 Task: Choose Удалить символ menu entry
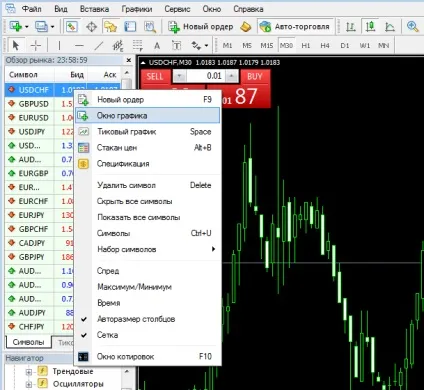pyautogui.click(x=148, y=185)
